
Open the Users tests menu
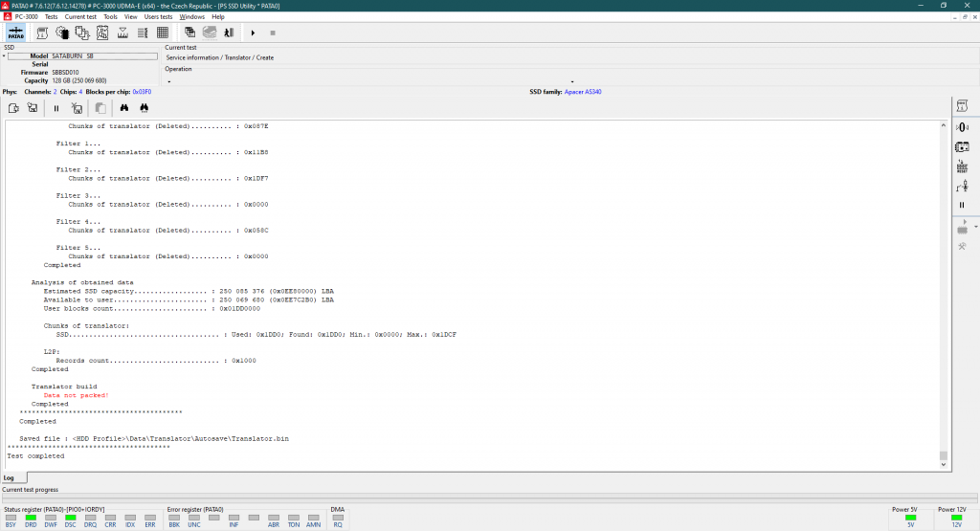[158, 16]
